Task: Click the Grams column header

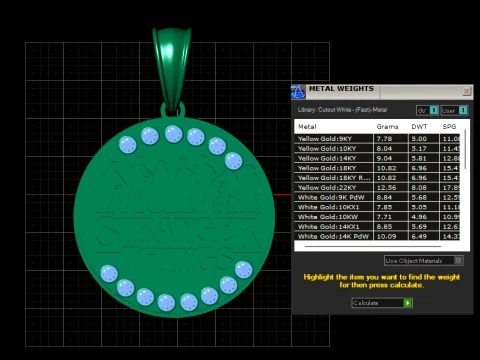Action: (387, 127)
